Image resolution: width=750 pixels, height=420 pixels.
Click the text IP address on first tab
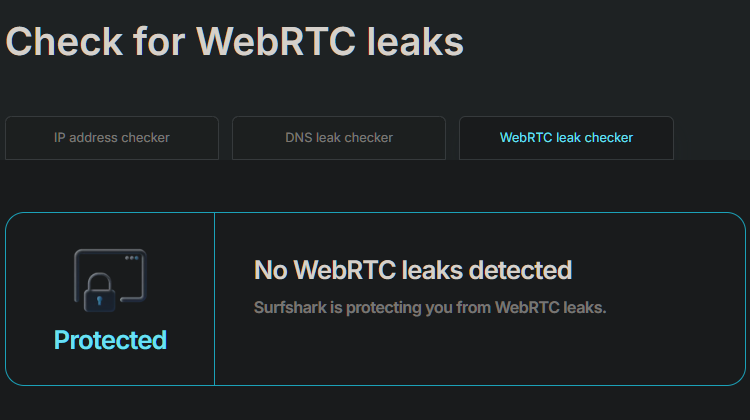[84, 138]
